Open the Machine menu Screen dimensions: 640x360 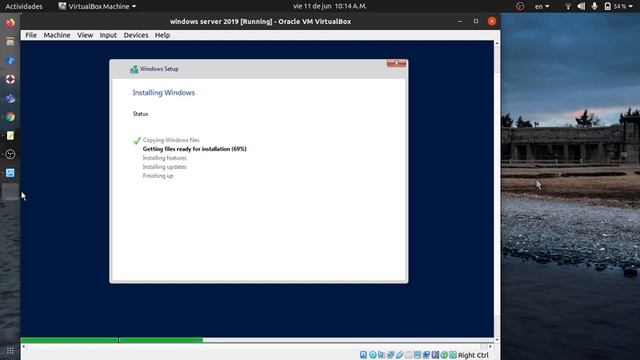point(57,35)
